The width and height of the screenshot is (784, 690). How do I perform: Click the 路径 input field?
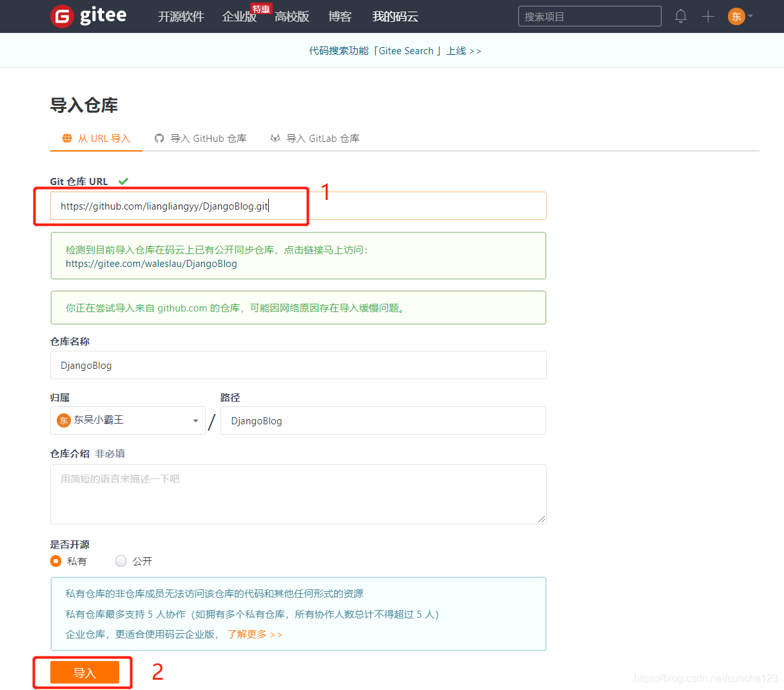[383, 420]
